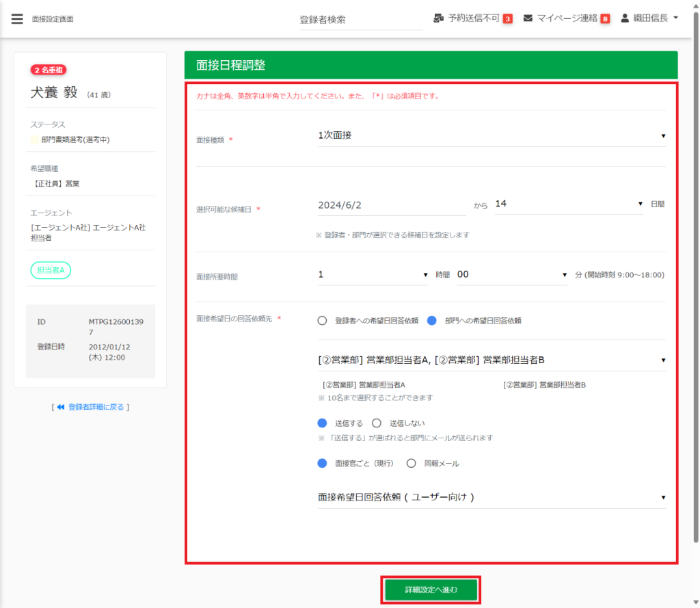Click the 2名重複 duplicate badge
700x608 pixels.
click(49, 70)
